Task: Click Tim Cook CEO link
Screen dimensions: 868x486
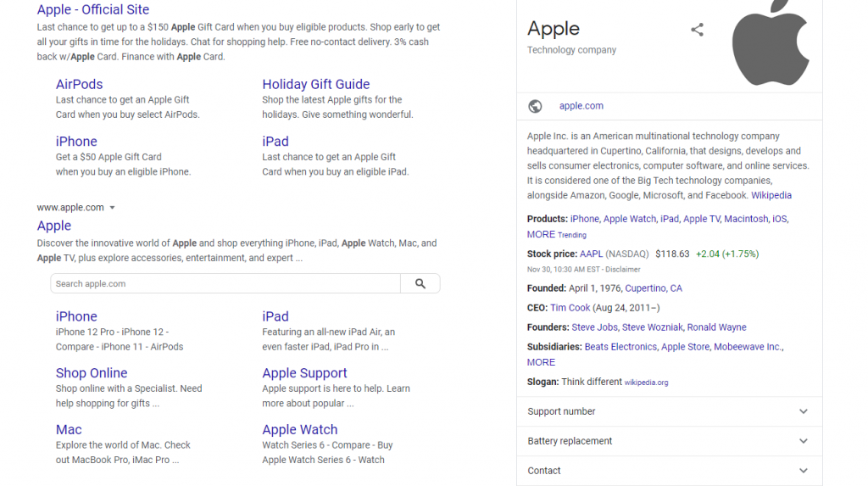Action: tap(570, 308)
